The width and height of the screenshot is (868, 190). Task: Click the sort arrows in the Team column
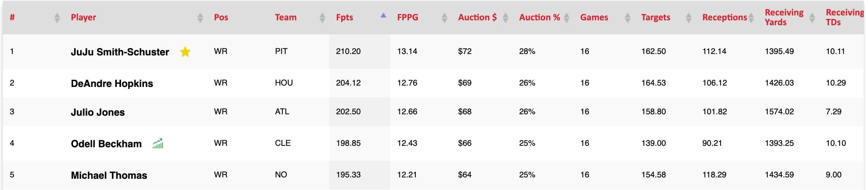(x=322, y=18)
